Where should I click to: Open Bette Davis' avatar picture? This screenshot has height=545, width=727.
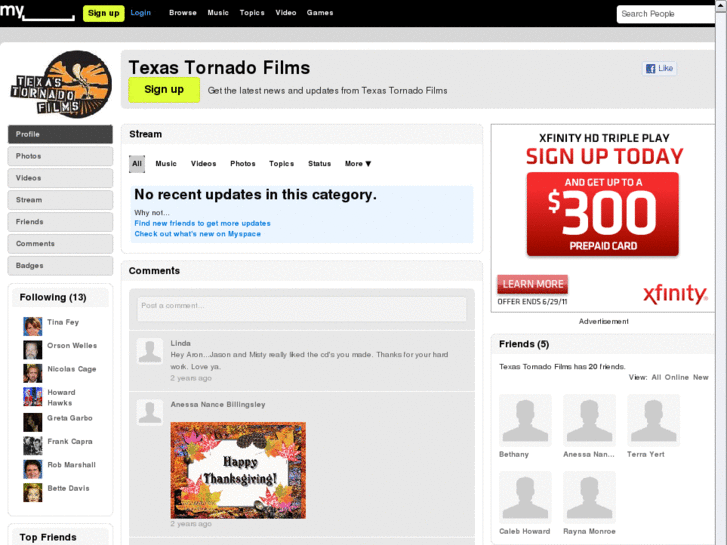click(32, 493)
